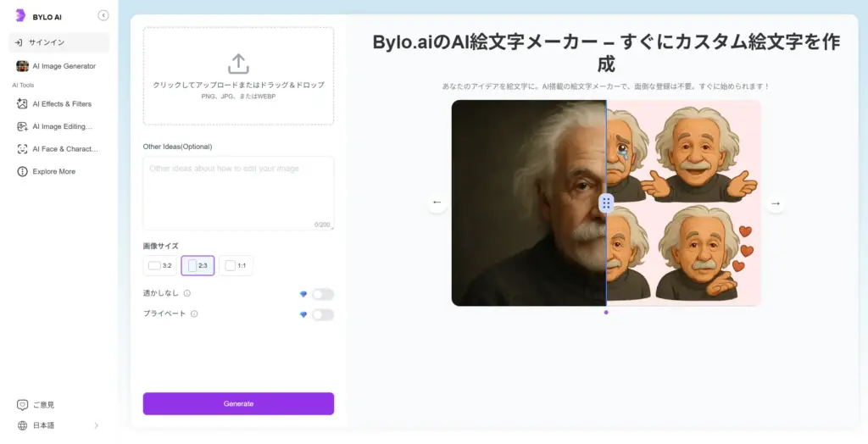
Task: Click the AI Tools section heading
Action: click(23, 86)
